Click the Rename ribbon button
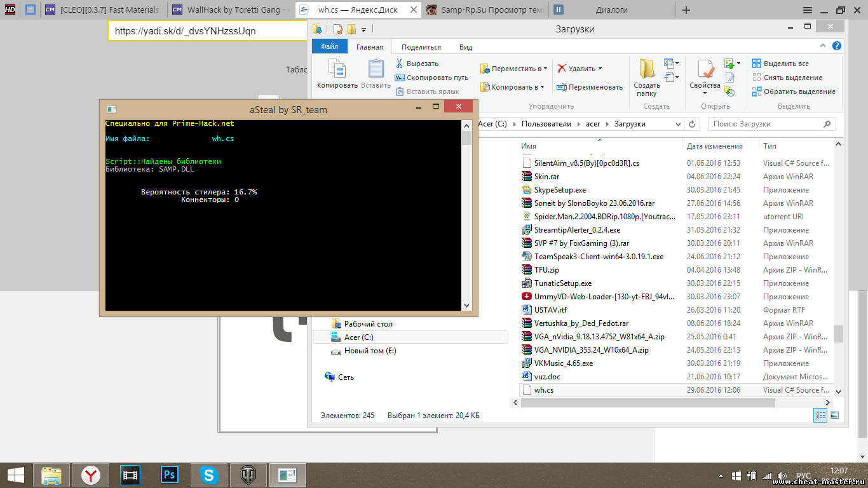Viewport: 868px width, 488px height. pos(589,87)
